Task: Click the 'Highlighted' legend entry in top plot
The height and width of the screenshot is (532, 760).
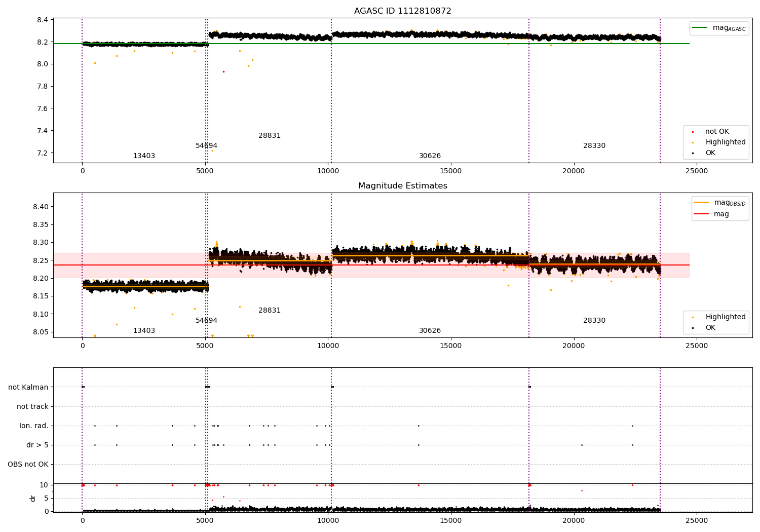Action: [725, 142]
